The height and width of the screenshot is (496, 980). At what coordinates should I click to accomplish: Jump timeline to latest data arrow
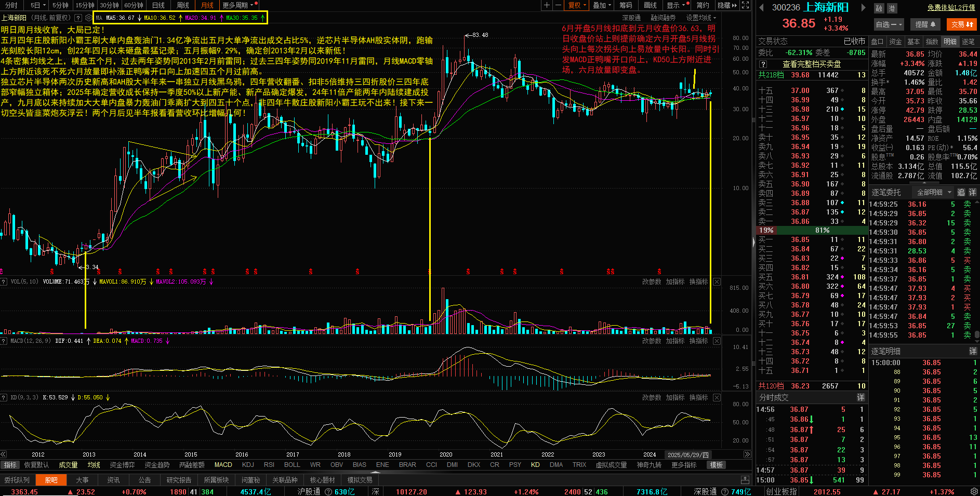(x=747, y=454)
